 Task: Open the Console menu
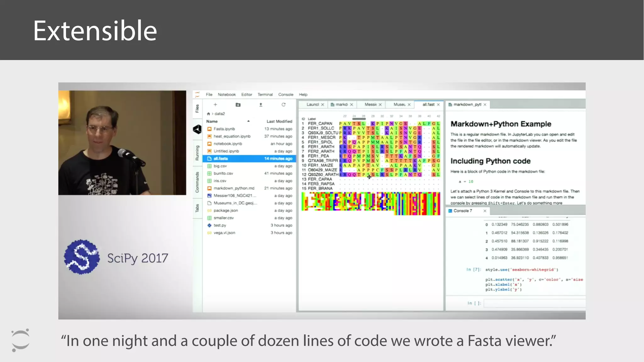pos(286,95)
